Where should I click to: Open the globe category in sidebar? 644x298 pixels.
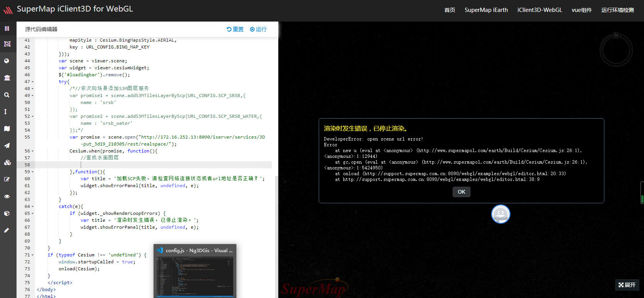(x=7, y=61)
